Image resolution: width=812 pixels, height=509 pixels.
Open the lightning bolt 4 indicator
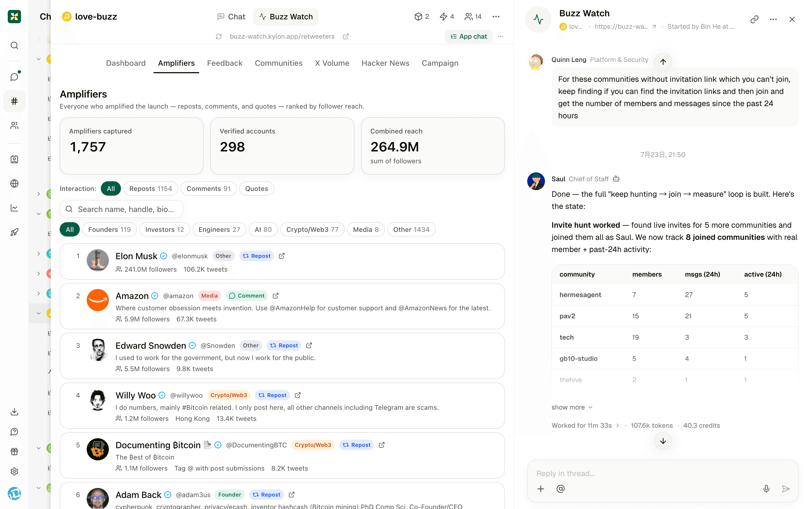click(447, 17)
